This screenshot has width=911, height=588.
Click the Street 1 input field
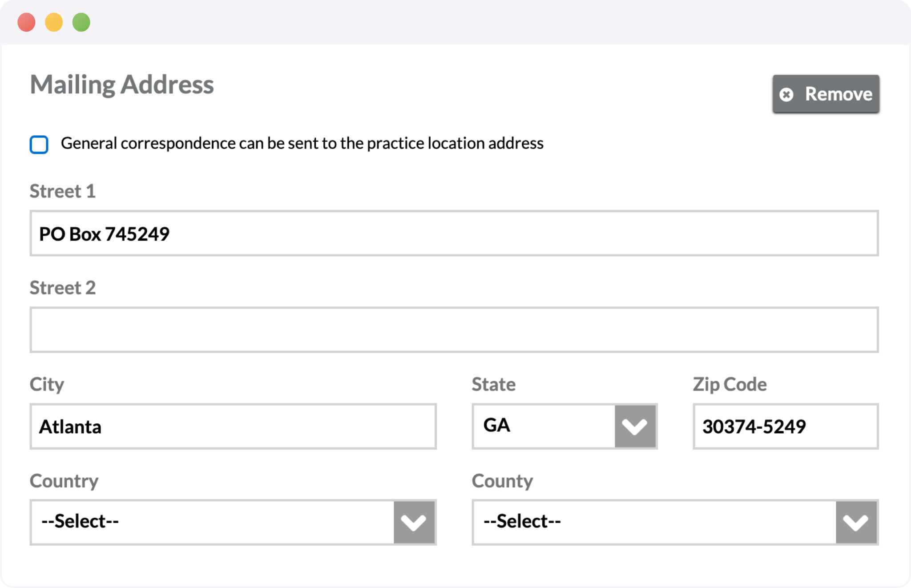click(454, 234)
